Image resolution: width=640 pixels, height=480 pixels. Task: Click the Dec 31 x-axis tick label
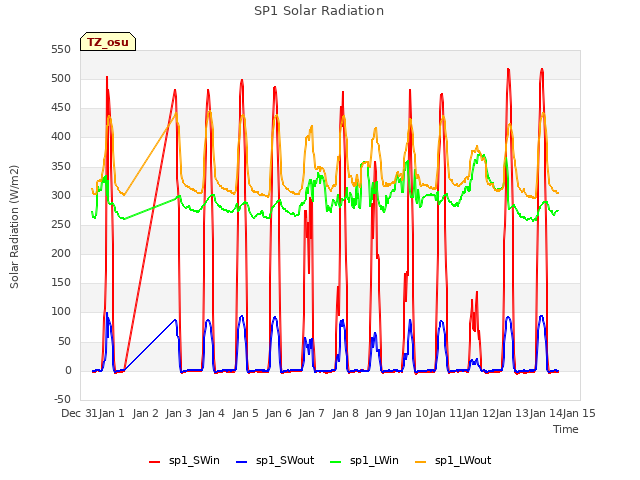coord(79,413)
